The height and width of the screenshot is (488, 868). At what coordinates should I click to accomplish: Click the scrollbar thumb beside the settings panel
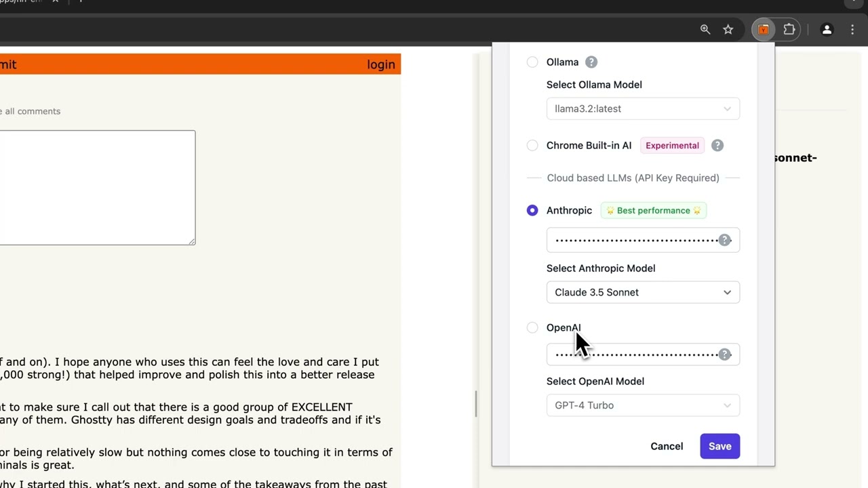[475, 405]
